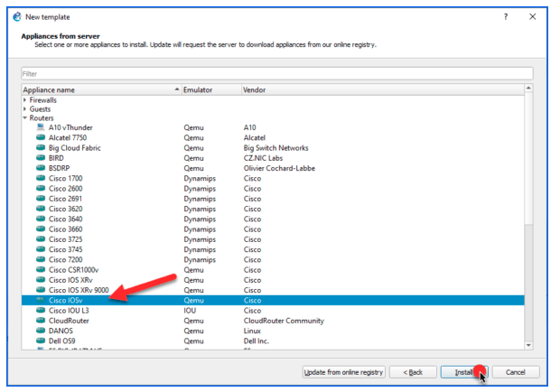This screenshot has width=560, height=392.
Task: Click Update from online registry button
Action: pos(344,372)
